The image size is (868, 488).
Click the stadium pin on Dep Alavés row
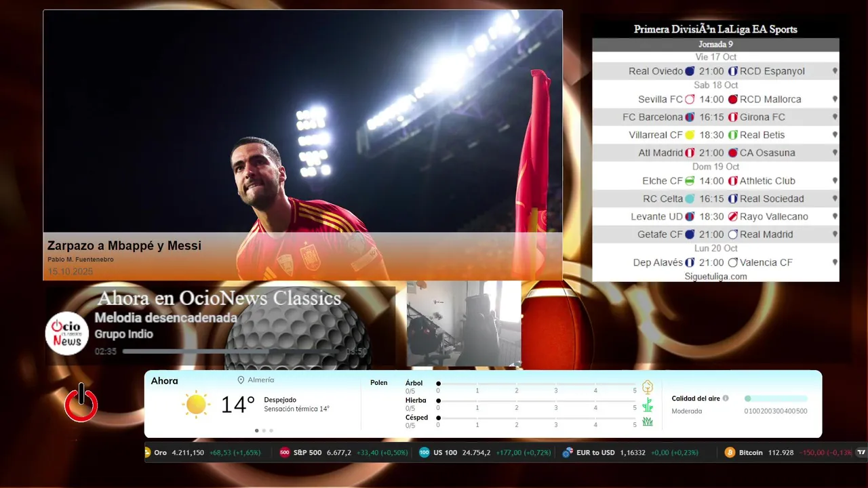click(x=835, y=262)
